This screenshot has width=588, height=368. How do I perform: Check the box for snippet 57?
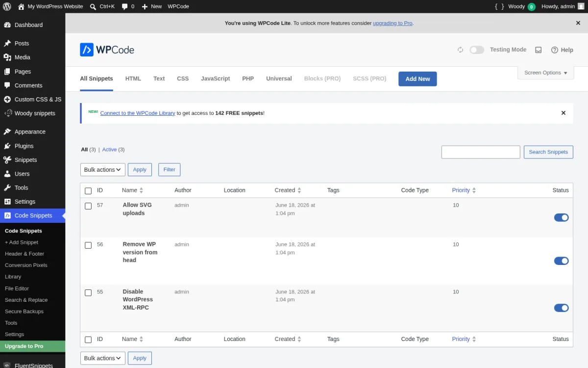click(x=88, y=206)
